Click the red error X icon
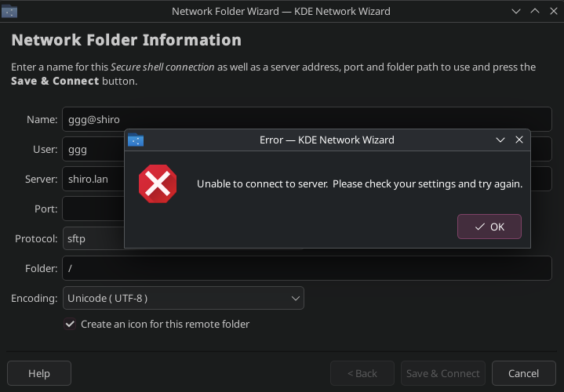Screen dimensions: 564x392 point(158,183)
